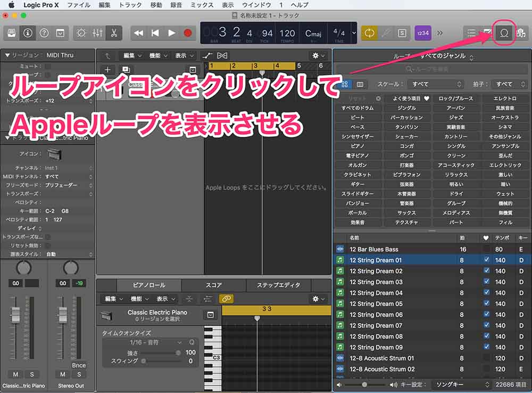This screenshot has width=532, height=393.
Task: Open the キー設定 ソングキー dropdown
Action: coord(462,384)
